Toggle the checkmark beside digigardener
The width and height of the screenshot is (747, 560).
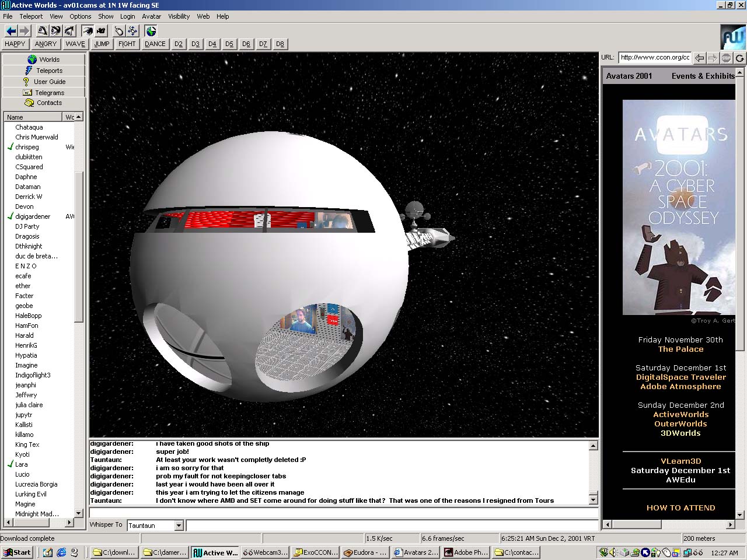(x=10, y=216)
